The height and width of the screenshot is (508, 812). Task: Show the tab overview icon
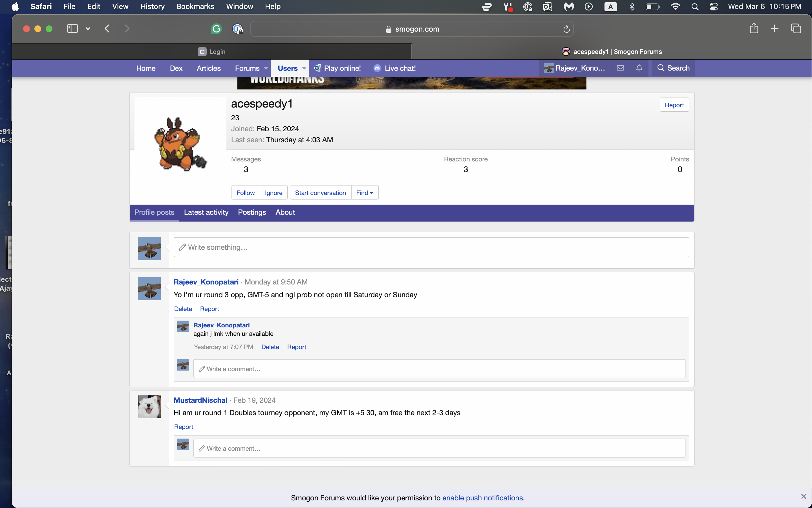796,29
